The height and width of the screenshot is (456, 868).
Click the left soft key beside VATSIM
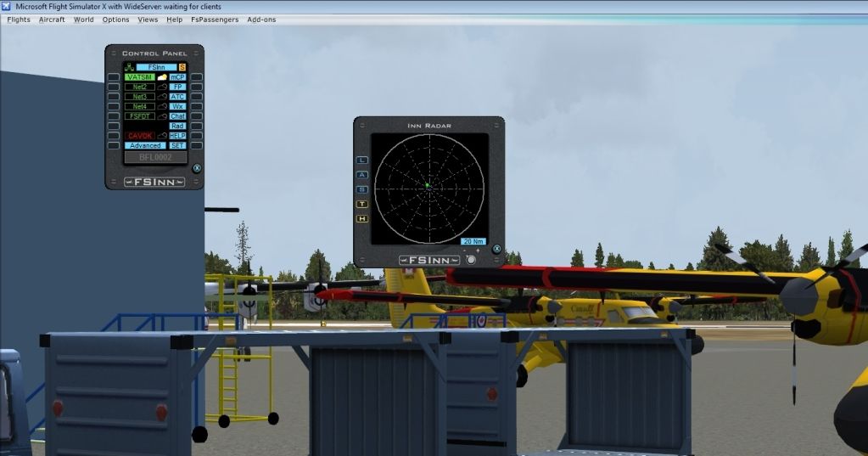(114, 77)
